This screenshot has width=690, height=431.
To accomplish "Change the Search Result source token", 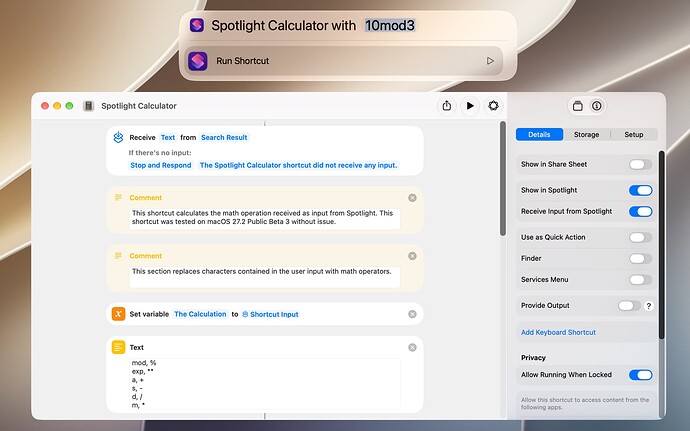I will point(224,137).
